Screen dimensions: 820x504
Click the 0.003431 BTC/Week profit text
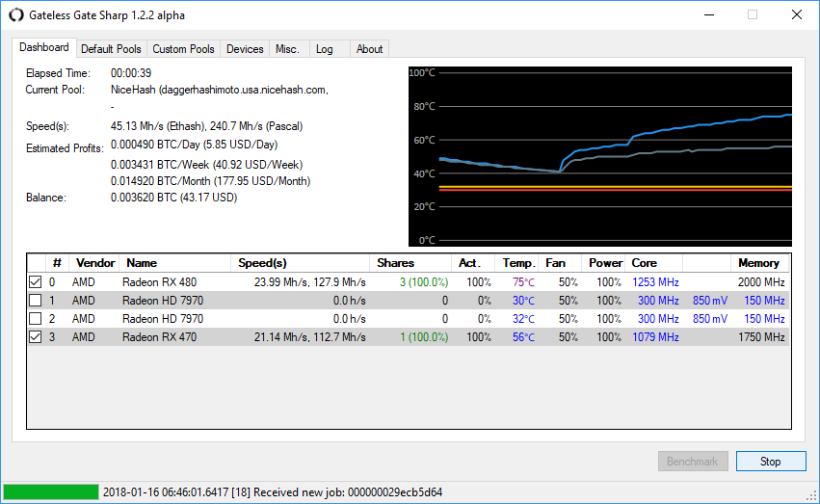click(206, 165)
